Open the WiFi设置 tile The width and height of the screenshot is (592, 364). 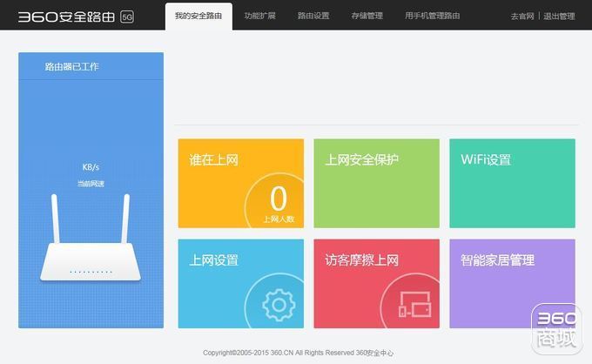(512, 183)
